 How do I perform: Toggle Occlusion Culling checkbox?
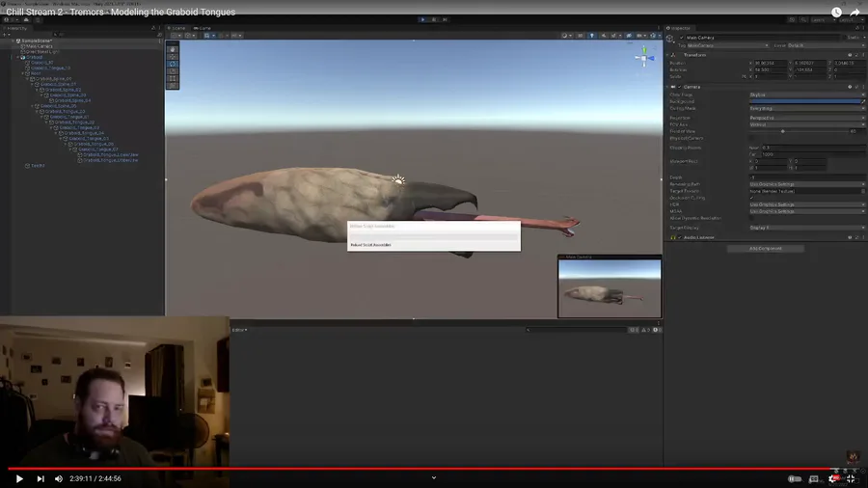751,198
